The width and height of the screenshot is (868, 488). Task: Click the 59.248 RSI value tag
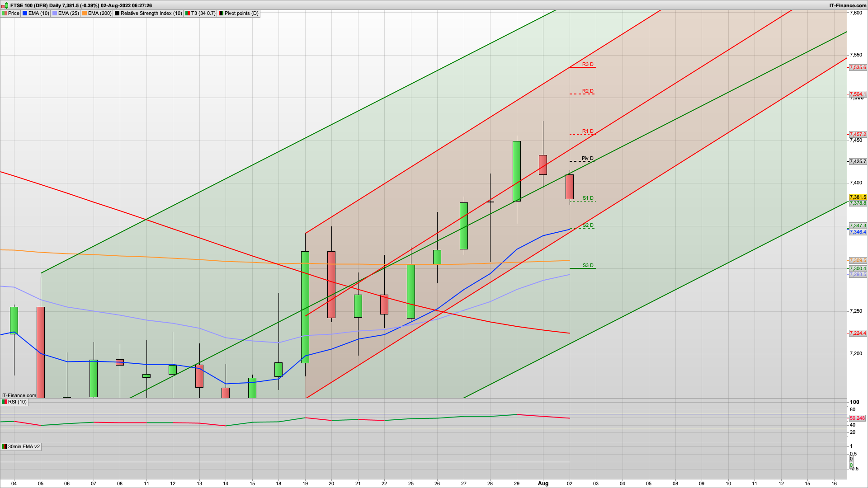pyautogui.click(x=857, y=418)
